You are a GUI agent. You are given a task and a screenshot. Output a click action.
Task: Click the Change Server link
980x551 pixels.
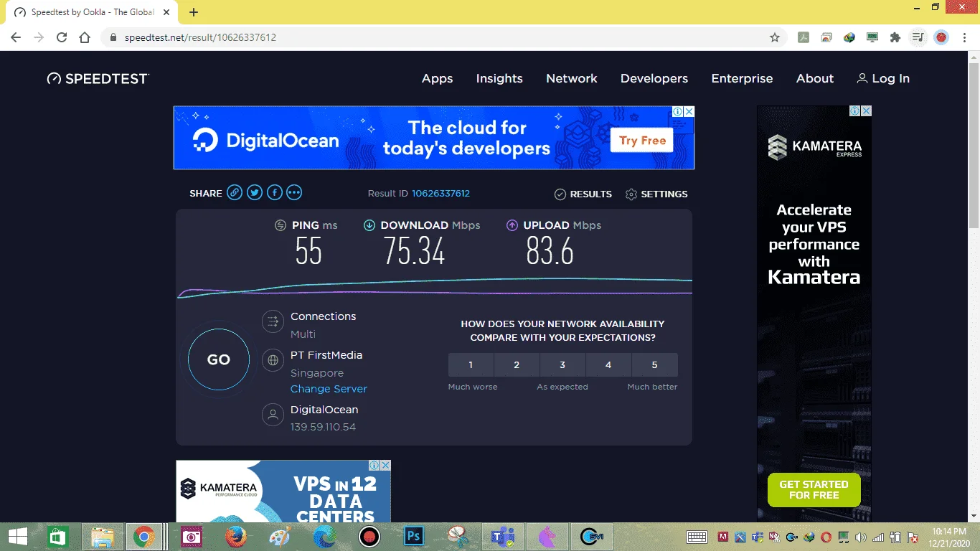tap(329, 389)
